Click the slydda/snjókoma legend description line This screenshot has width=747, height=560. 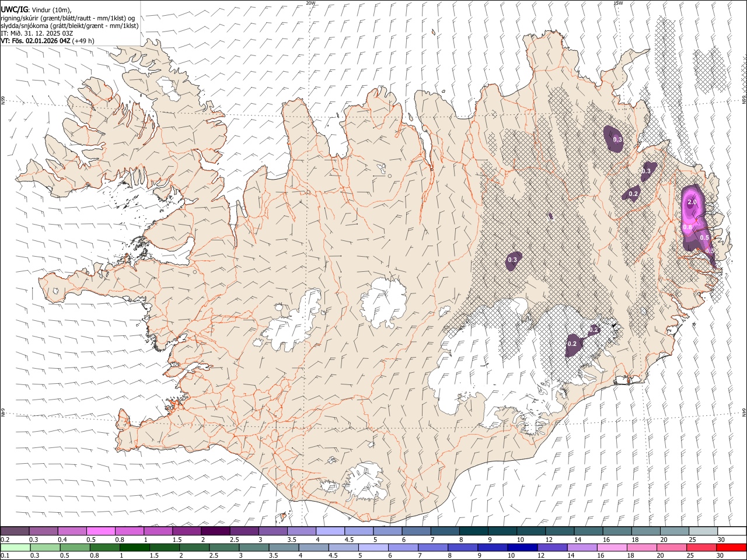(x=69, y=26)
